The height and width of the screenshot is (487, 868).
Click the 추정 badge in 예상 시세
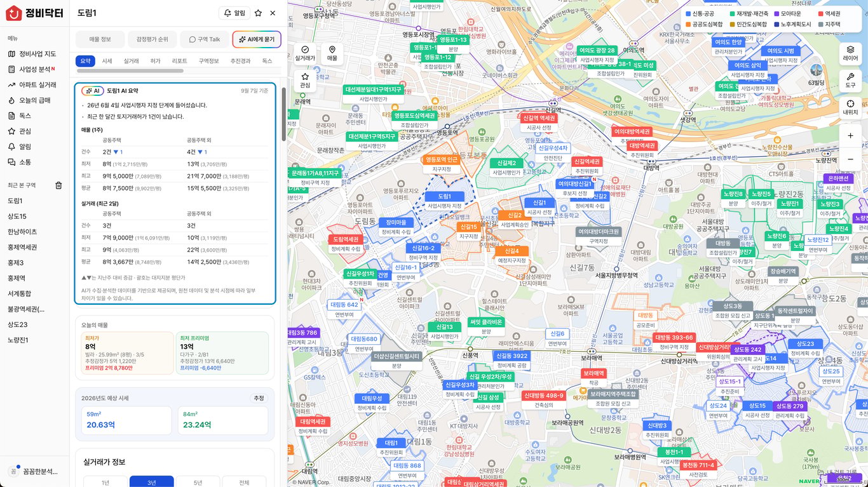pyautogui.click(x=259, y=398)
